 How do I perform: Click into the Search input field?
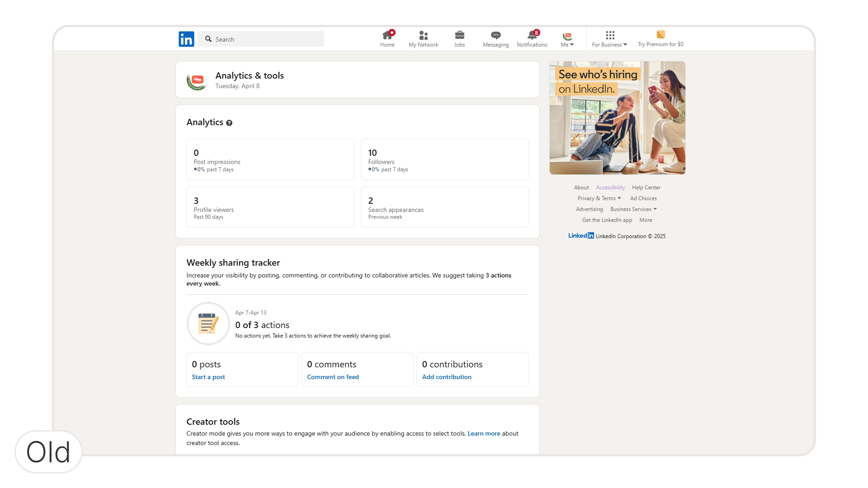click(267, 39)
